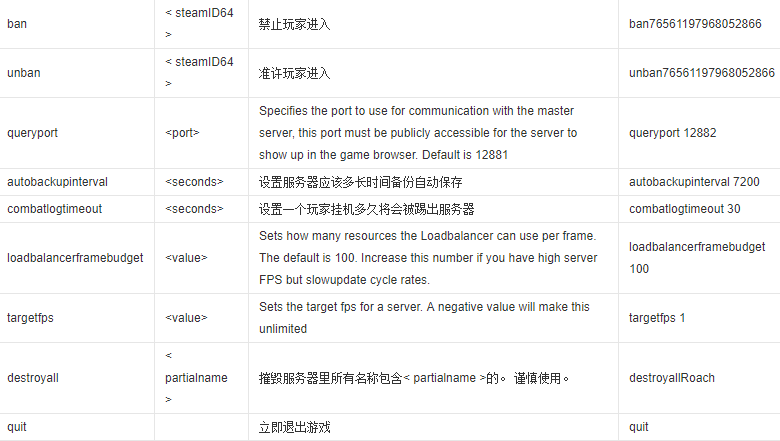Click the autobackupinterval 7200 example
Viewport: 780px width, 441px height.
[694, 182]
